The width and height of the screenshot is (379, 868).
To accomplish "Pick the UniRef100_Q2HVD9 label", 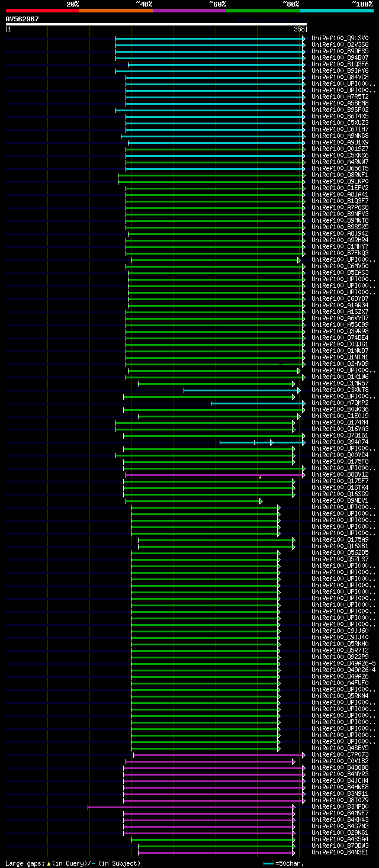I will tap(340, 364).
